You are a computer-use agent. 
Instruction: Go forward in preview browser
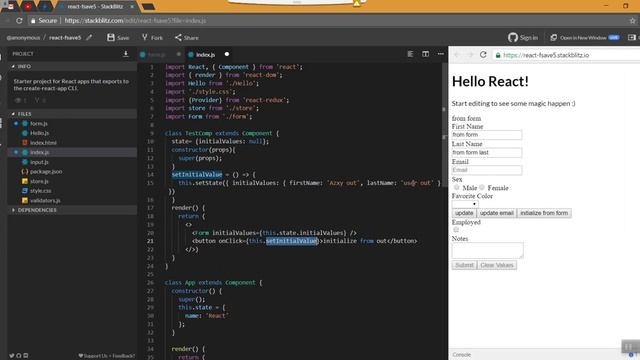[470, 55]
